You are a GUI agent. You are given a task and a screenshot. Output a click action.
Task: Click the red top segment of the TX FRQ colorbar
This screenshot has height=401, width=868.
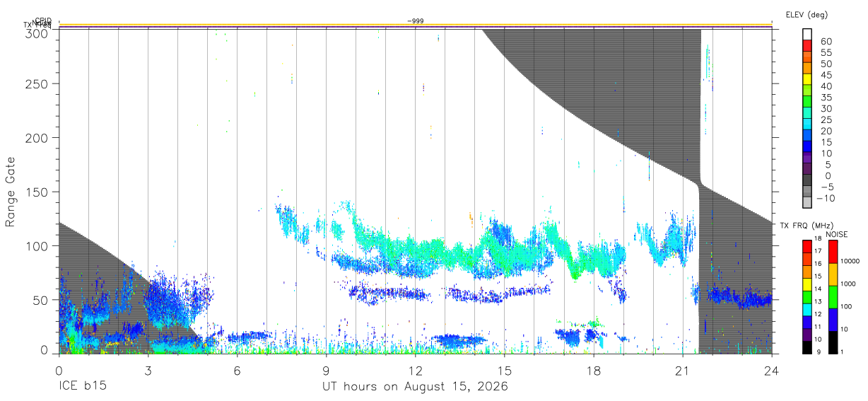(x=808, y=245)
